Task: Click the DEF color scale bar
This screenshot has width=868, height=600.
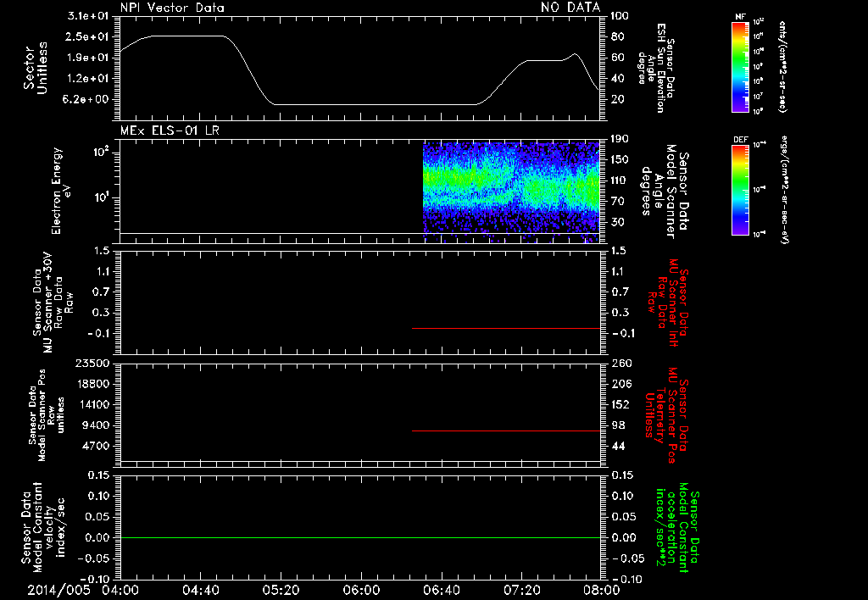Action: 740,189
